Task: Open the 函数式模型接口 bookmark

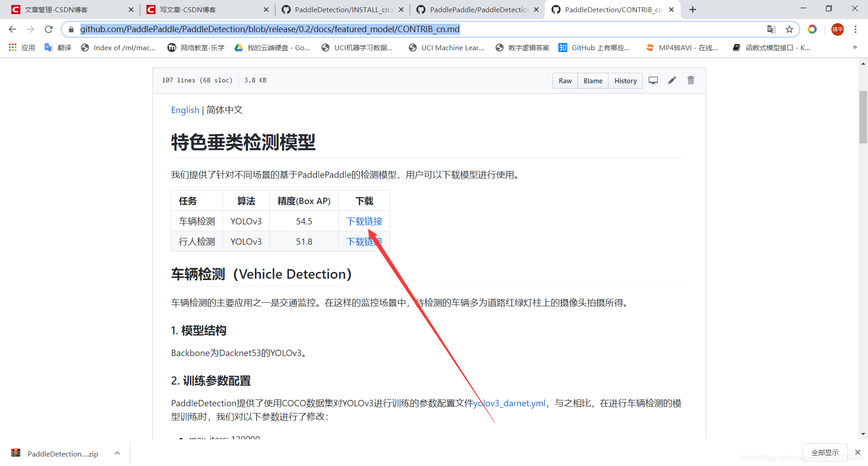Action: [x=771, y=48]
